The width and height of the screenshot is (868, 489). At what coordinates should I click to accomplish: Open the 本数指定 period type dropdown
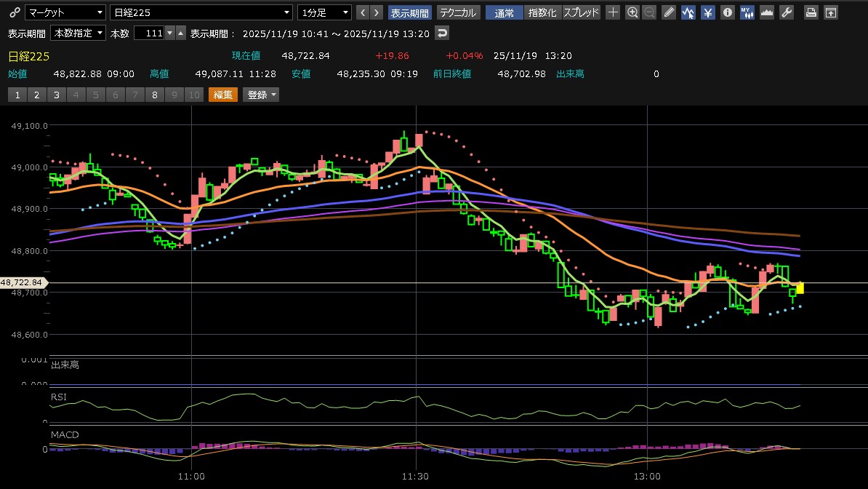pos(78,33)
